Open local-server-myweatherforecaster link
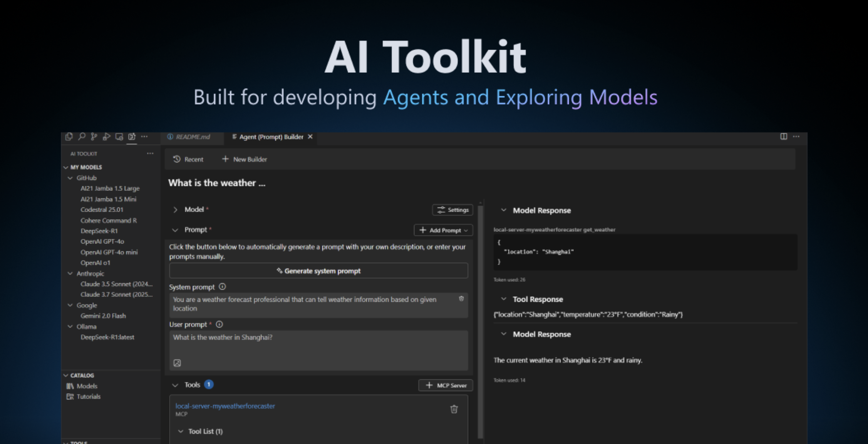868x444 pixels. pyautogui.click(x=225, y=406)
